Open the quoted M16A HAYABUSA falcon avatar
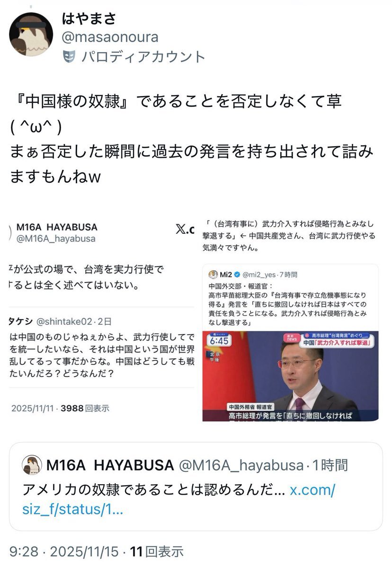Viewport: 392px width, 568px height. 32,465
